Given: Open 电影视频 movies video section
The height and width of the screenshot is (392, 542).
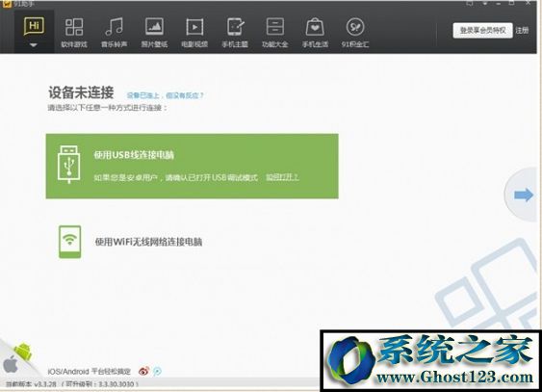Looking at the screenshot, I should click(x=194, y=33).
